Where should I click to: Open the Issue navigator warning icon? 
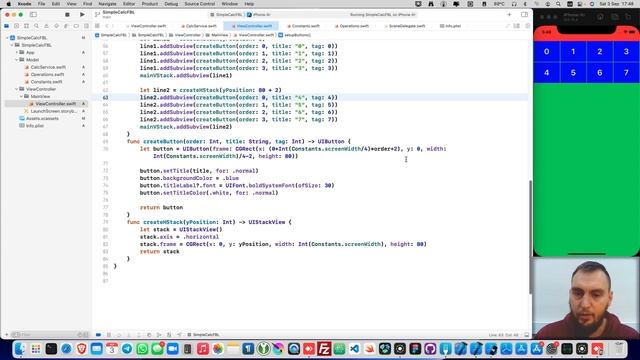tap(46, 26)
